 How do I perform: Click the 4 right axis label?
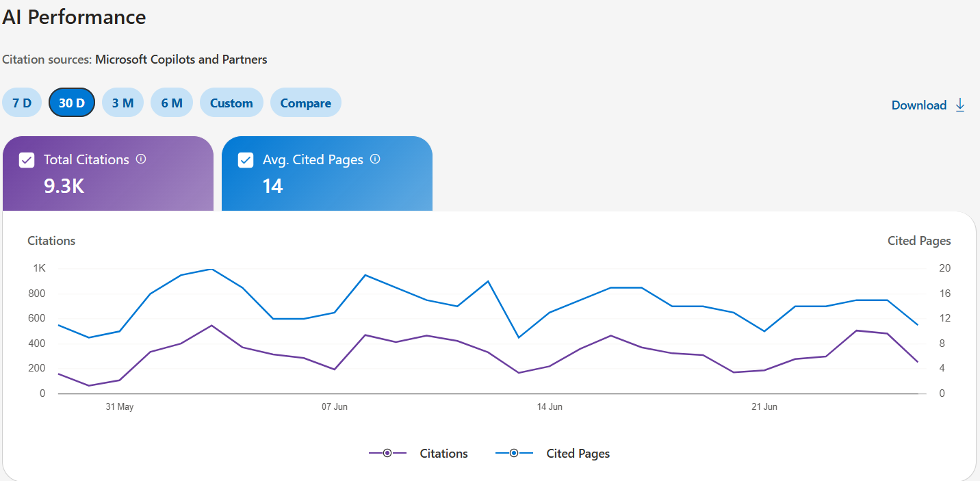(942, 368)
